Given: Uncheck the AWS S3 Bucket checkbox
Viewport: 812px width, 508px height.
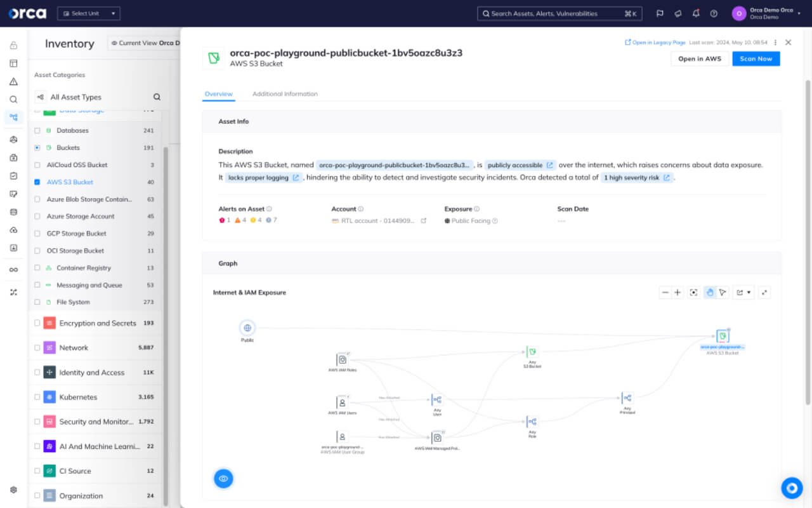Looking at the screenshot, I should click(37, 182).
